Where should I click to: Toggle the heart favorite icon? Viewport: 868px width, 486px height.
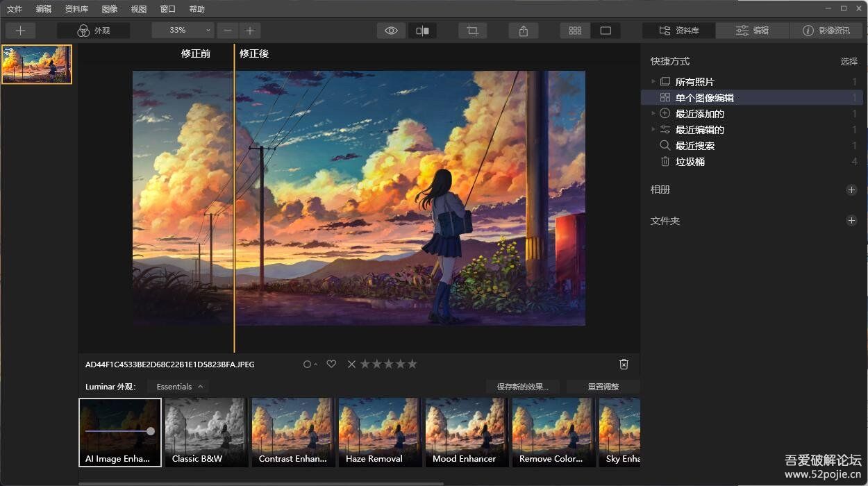point(331,364)
